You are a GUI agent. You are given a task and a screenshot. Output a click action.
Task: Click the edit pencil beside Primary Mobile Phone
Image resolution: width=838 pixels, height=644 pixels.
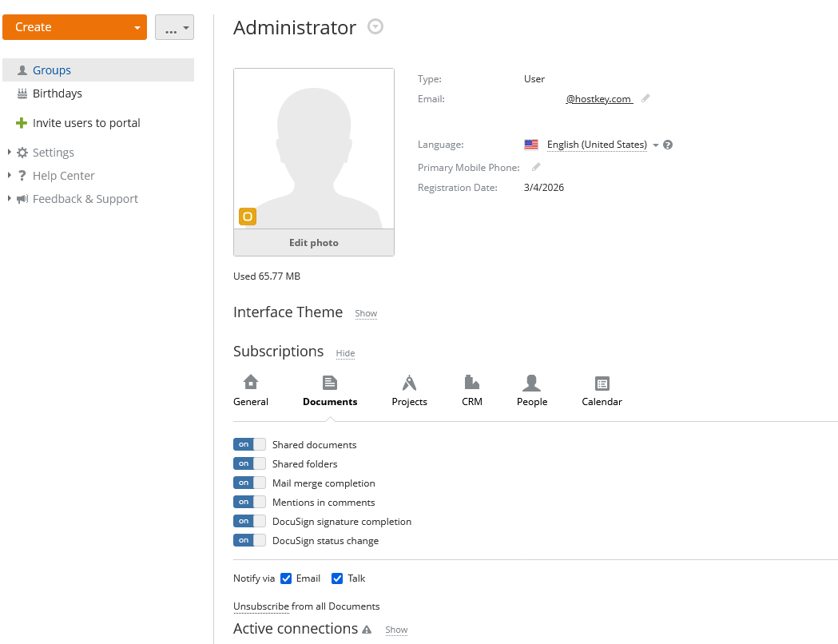click(x=536, y=167)
